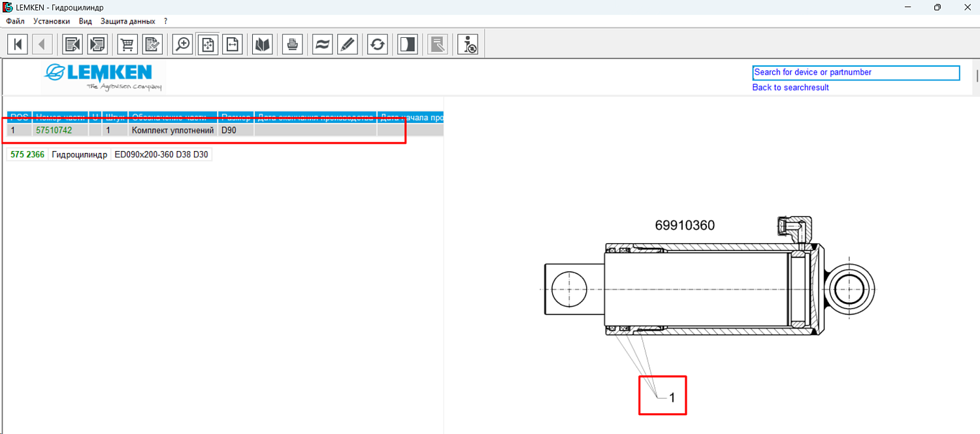Restore the LEMKEN window size

(x=937, y=7)
